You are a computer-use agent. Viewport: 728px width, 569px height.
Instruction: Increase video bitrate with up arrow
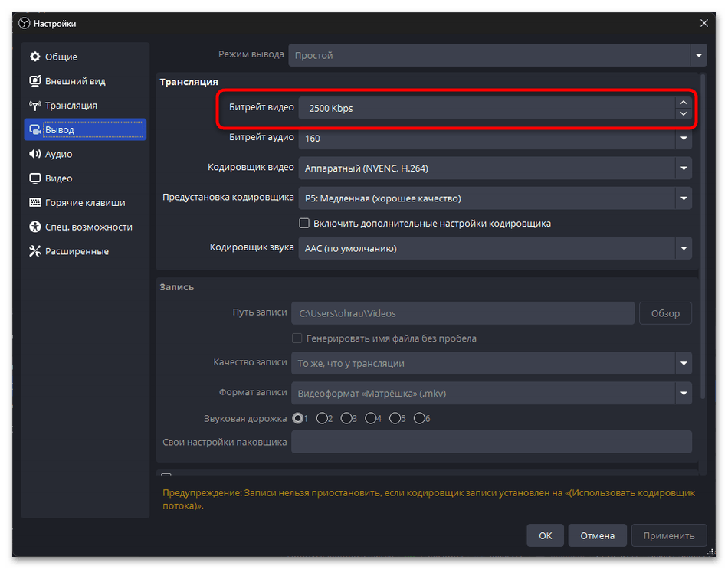point(684,103)
